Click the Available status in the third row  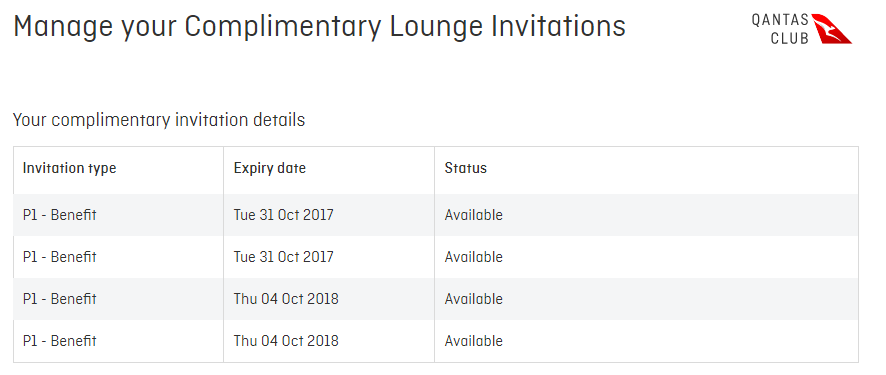coord(474,299)
